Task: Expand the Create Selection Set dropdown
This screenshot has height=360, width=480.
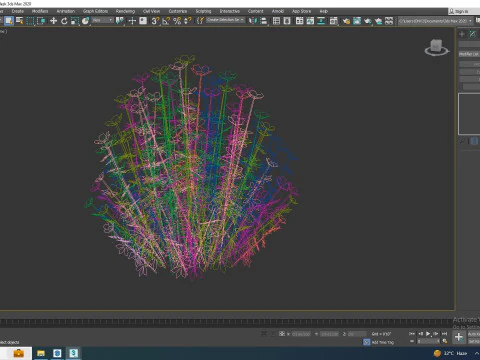Action: [225, 20]
